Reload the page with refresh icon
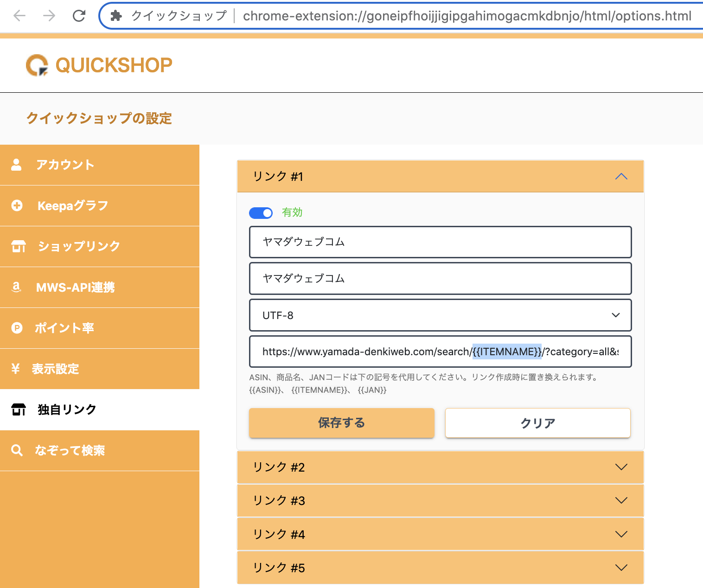 coord(79,16)
